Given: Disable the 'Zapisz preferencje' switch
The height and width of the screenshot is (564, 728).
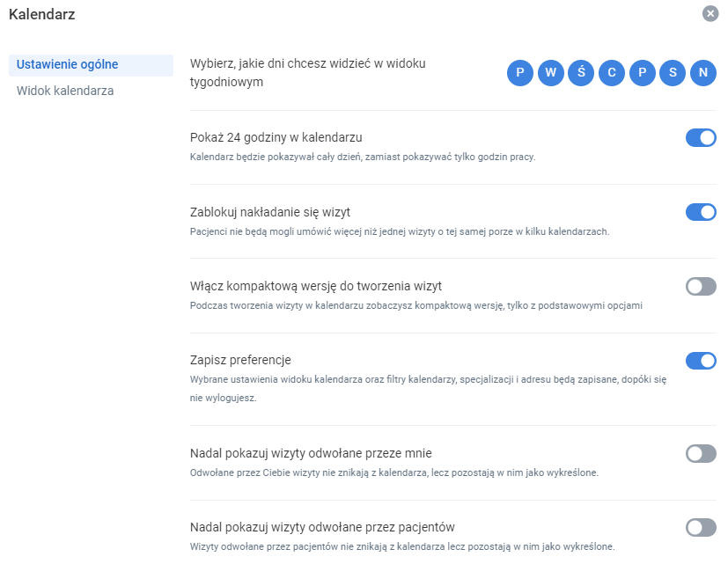Looking at the screenshot, I should click(x=701, y=360).
